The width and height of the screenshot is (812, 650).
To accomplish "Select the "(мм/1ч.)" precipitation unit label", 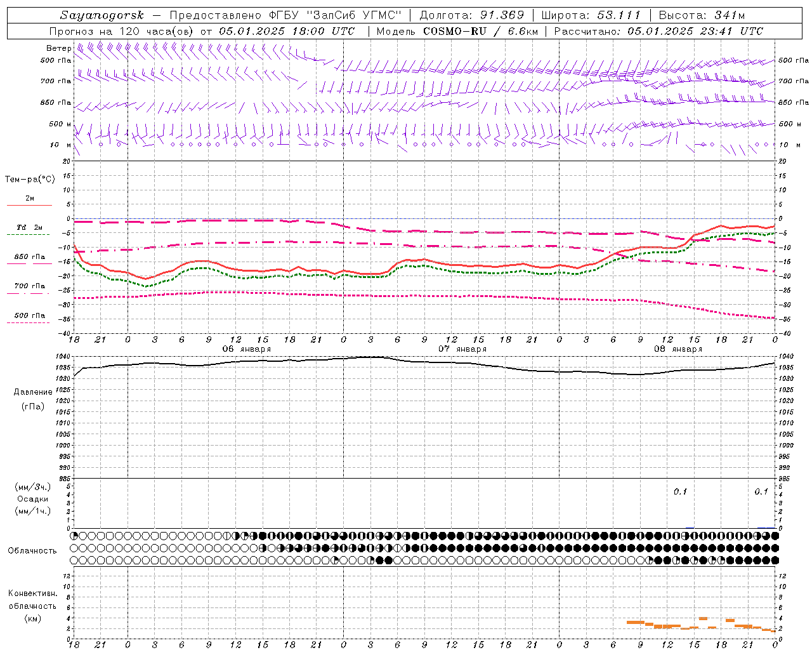I will [x=33, y=511].
